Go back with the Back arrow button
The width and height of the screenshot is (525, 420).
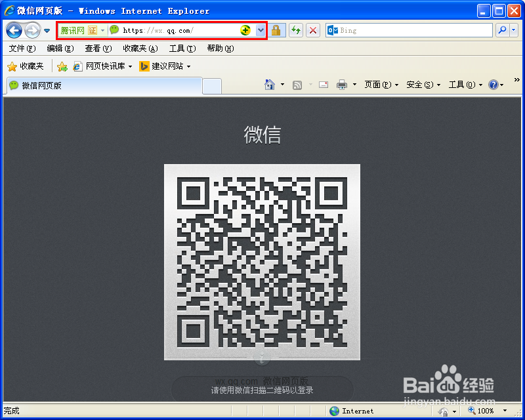click(x=14, y=31)
